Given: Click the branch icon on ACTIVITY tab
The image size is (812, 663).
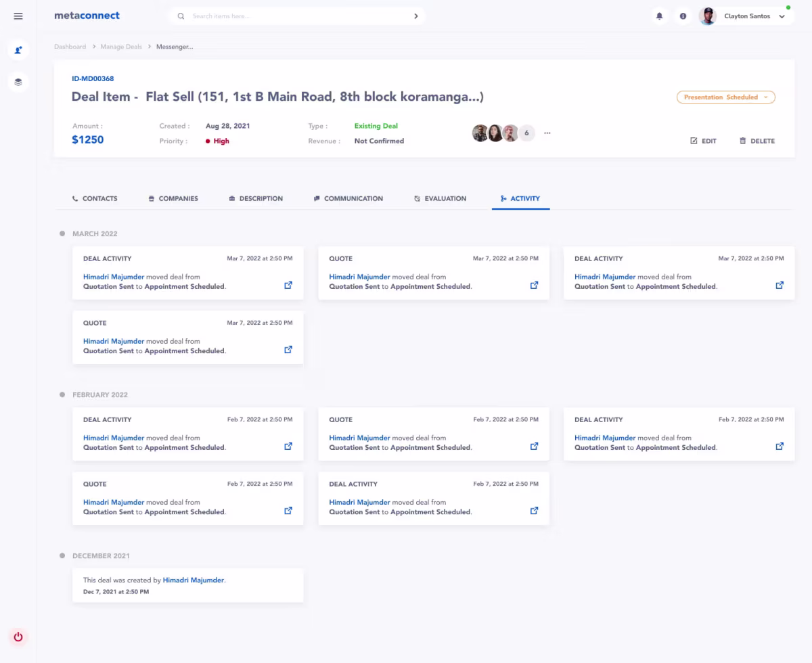Looking at the screenshot, I should click(503, 199).
